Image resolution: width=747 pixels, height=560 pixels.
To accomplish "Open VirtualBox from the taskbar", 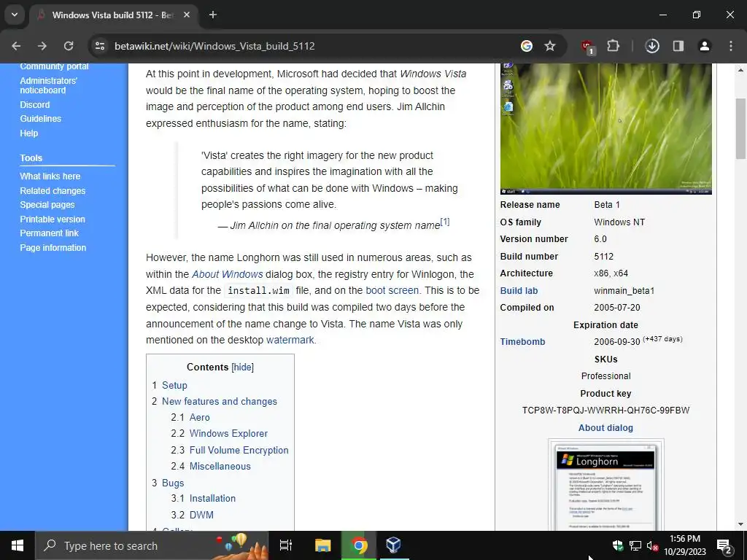I will tap(393, 545).
